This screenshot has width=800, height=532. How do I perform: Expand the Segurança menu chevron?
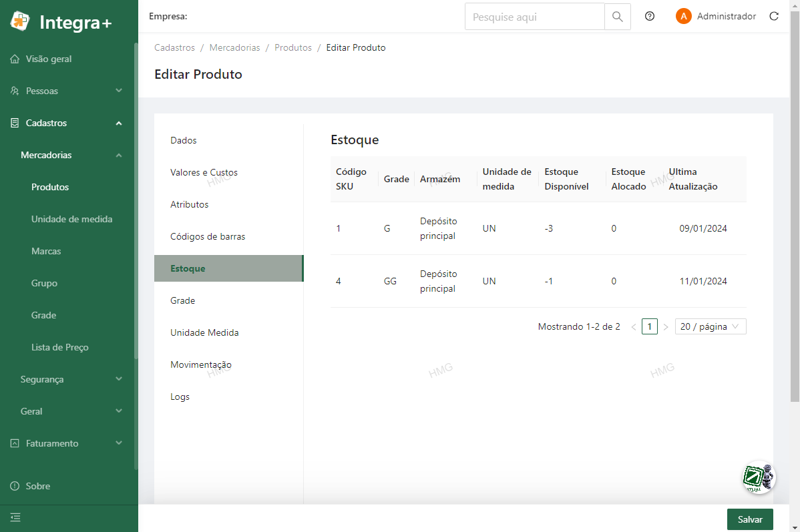(119, 379)
